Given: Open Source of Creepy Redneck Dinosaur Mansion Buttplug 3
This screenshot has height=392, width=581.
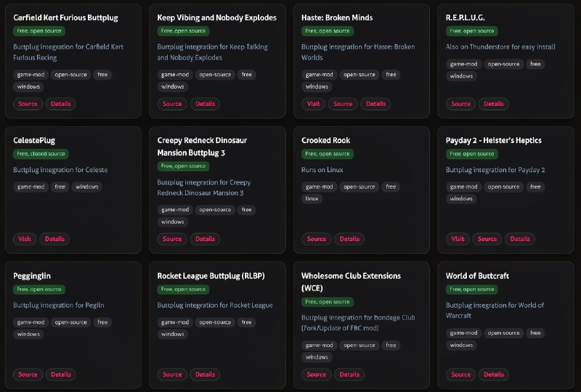Looking at the screenshot, I should (x=172, y=239).
